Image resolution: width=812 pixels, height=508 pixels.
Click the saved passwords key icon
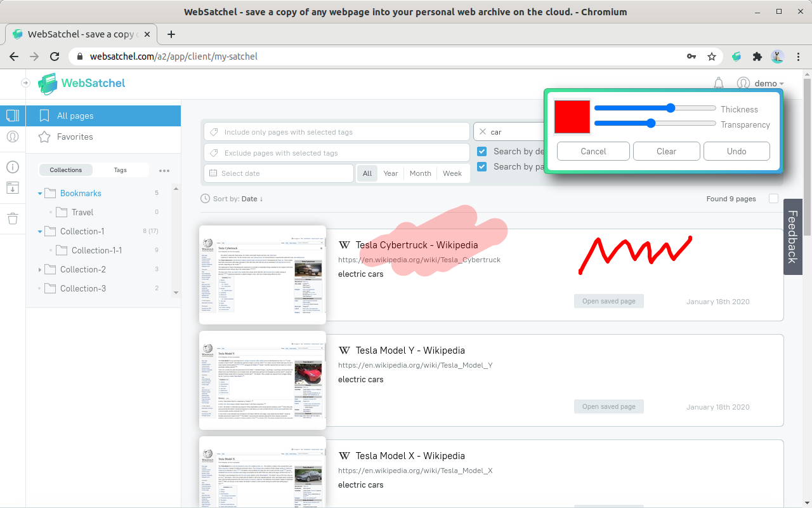(691, 57)
